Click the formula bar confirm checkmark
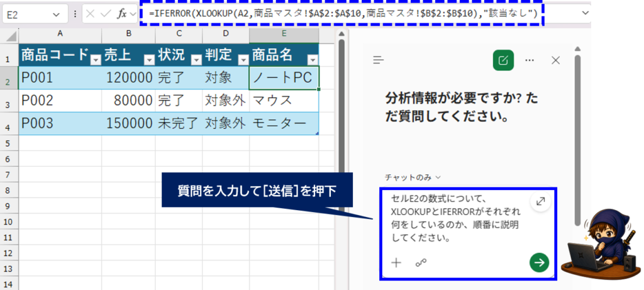This screenshot has width=644, height=290. click(x=106, y=14)
